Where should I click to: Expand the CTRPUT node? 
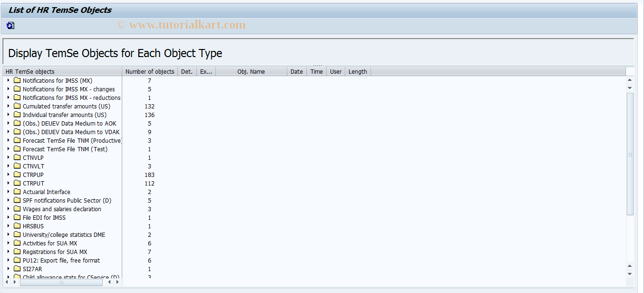pyautogui.click(x=8, y=183)
